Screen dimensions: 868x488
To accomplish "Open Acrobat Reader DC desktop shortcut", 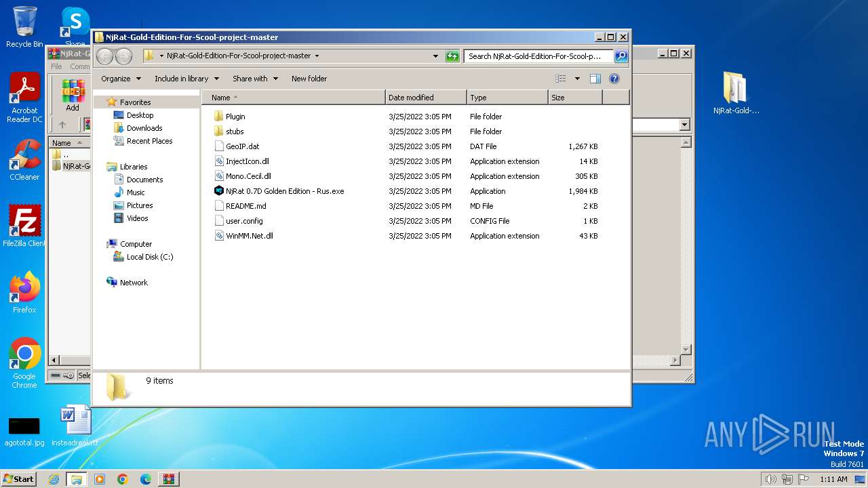I will [x=24, y=98].
